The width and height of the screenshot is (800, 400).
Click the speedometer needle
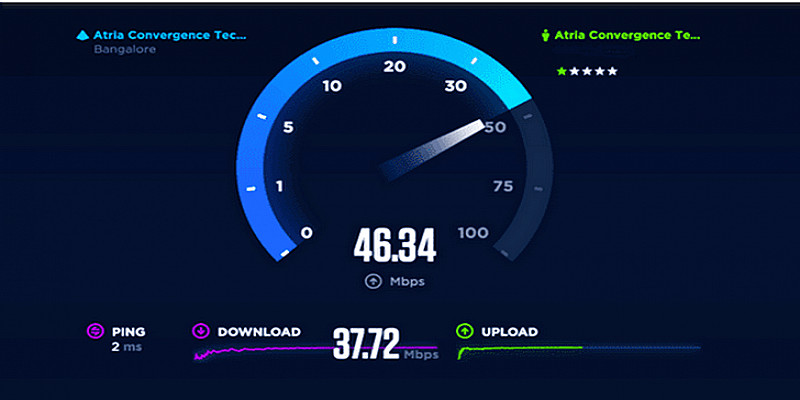[x=431, y=151]
